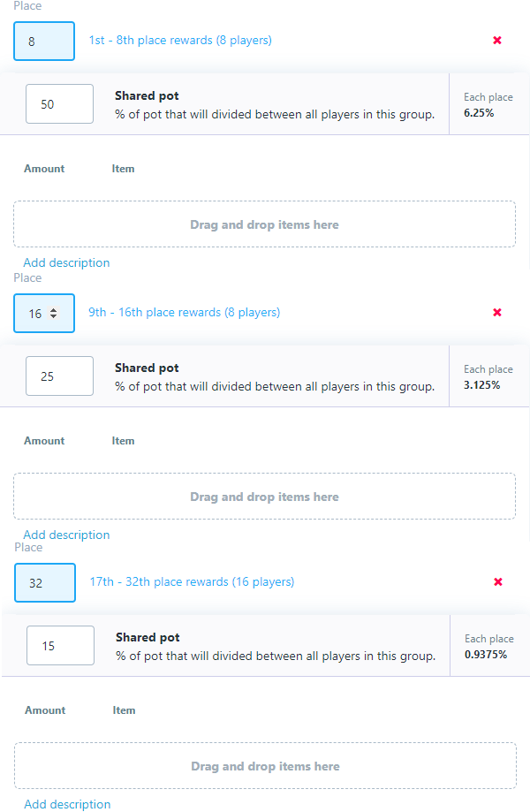The height and width of the screenshot is (812, 530).
Task: Click the Place input showing 8
Action: [44, 41]
